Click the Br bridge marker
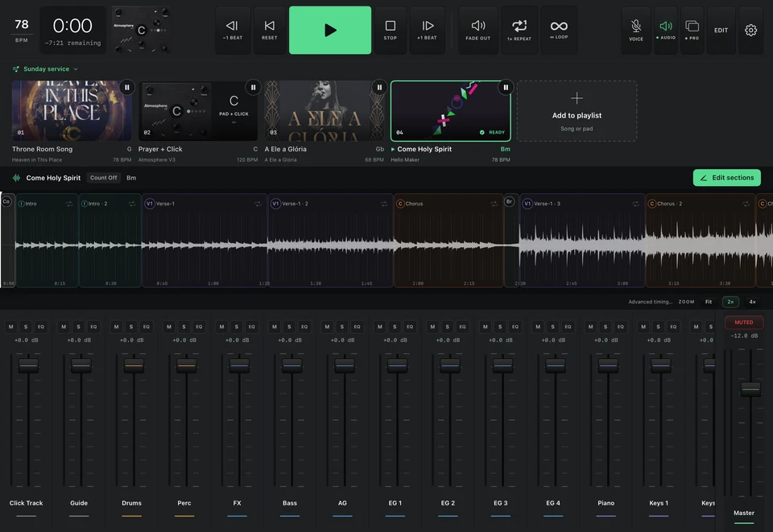Screen dimensions: 773x532 509,201
